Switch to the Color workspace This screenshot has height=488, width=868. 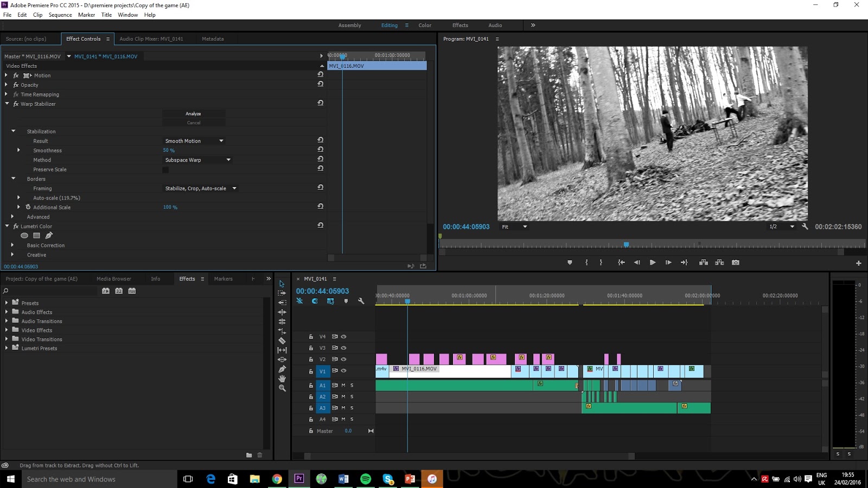click(425, 25)
